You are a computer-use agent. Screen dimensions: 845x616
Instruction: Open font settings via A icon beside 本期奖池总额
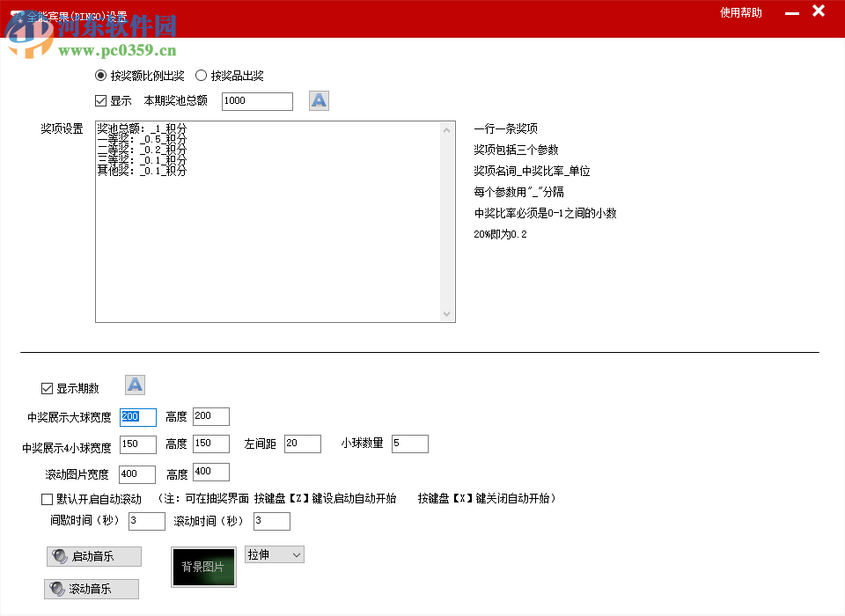(318, 100)
